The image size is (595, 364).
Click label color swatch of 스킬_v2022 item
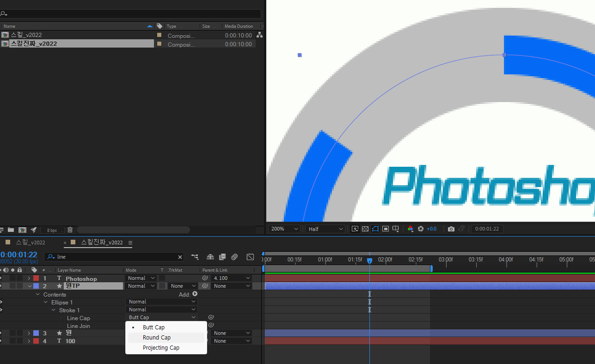[159, 35]
